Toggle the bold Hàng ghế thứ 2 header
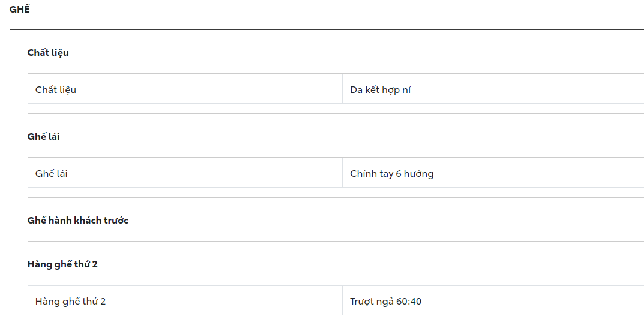This screenshot has width=644, height=322. tap(62, 264)
